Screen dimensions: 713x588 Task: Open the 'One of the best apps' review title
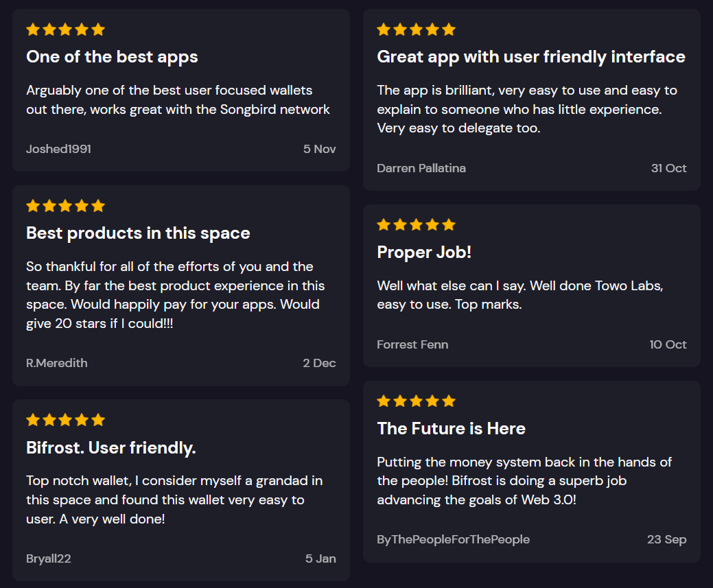112,58
